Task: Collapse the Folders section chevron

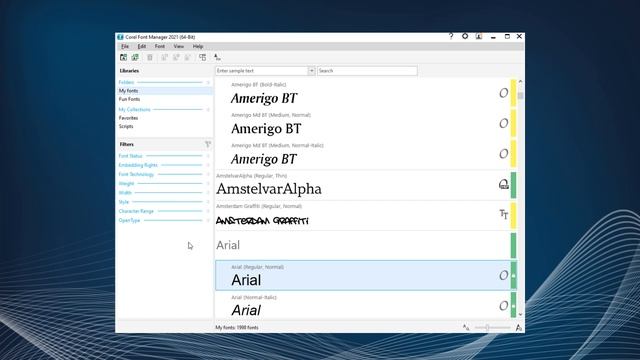Action: coord(208,82)
